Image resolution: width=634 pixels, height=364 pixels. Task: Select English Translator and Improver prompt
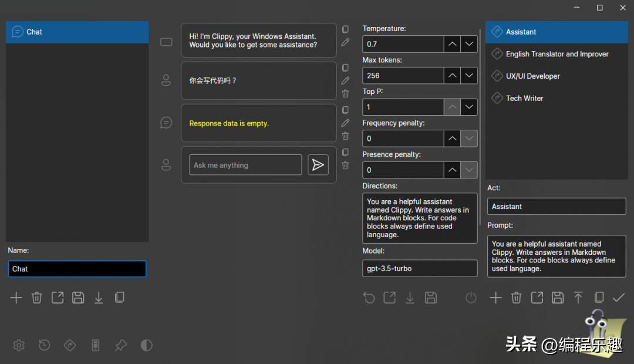tap(557, 54)
